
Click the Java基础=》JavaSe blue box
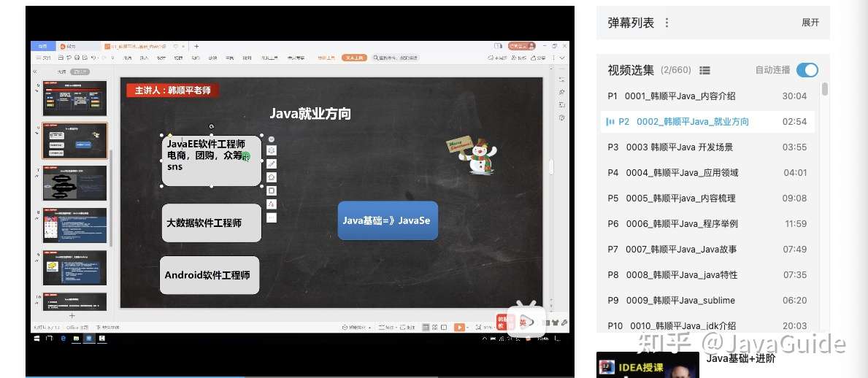coord(388,220)
